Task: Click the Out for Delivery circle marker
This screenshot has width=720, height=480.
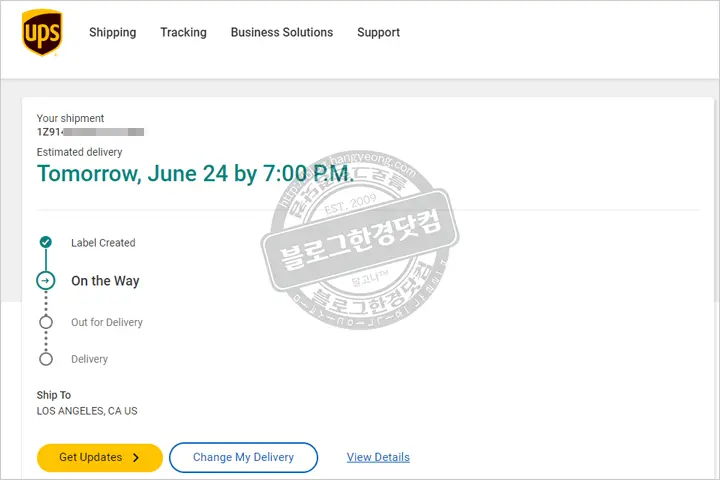Action: (x=45, y=322)
